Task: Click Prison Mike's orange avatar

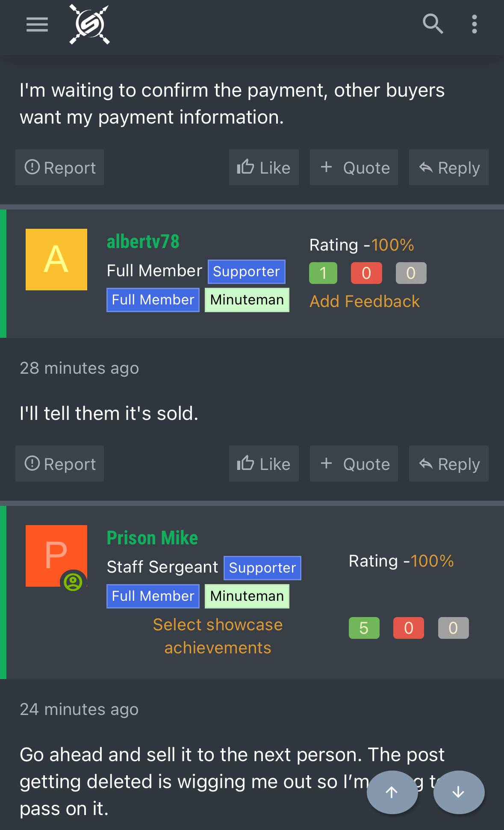Action: (56, 556)
